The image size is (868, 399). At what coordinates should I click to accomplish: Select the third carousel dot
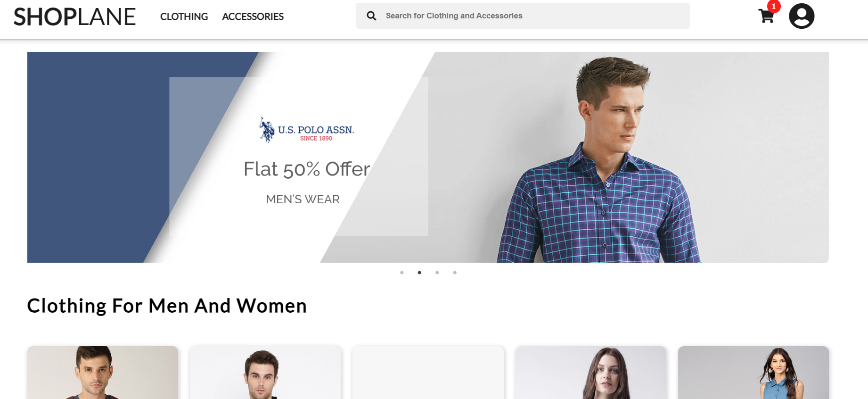click(437, 273)
